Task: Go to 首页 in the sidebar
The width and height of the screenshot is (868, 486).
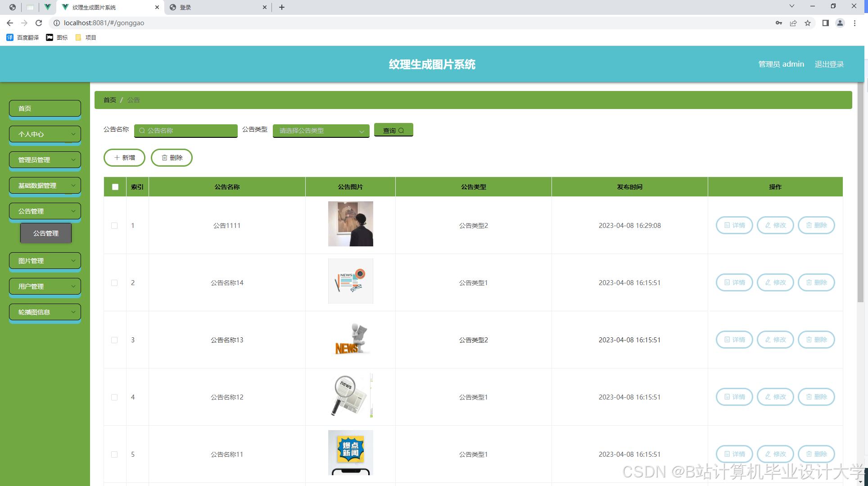Action: (45, 109)
